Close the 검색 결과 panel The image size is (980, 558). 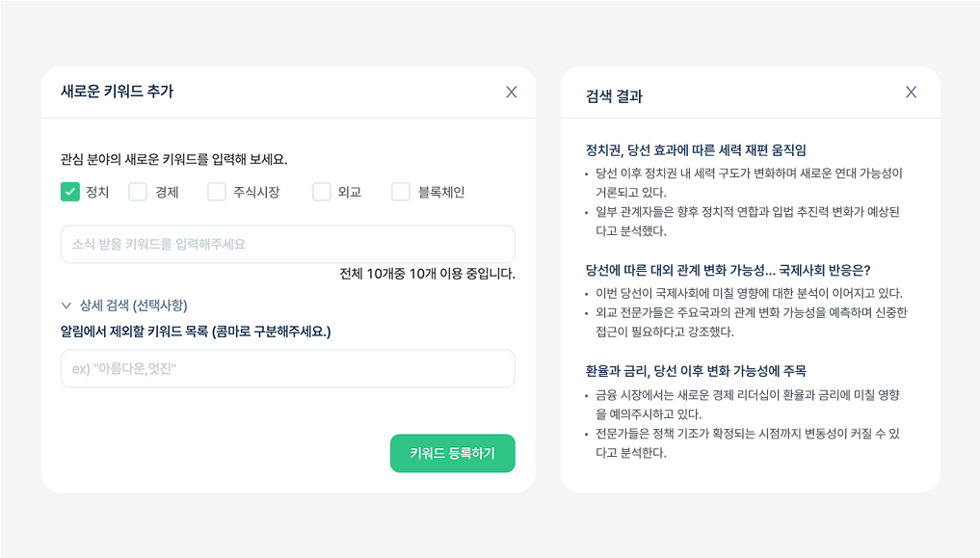click(x=911, y=93)
